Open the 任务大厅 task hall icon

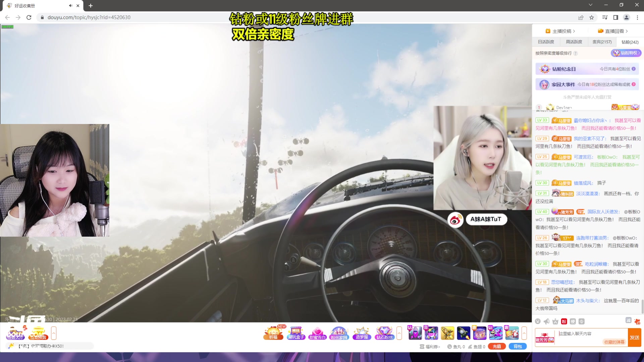tap(15, 333)
